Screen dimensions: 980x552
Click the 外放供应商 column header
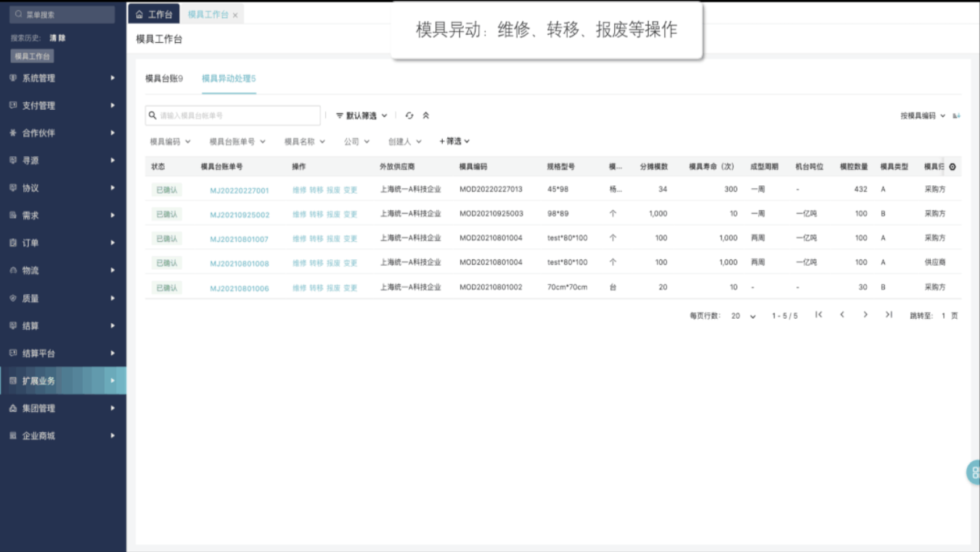[x=397, y=167]
